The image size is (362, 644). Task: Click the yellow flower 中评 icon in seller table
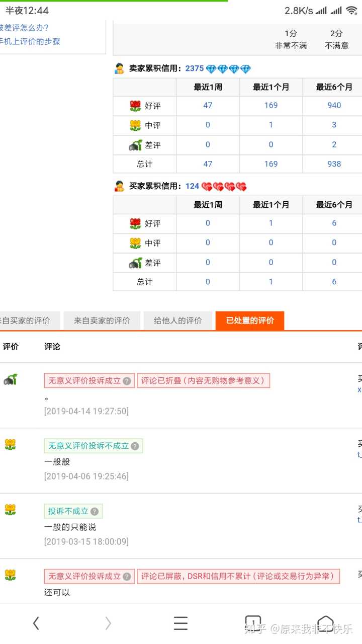tap(135, 125)
